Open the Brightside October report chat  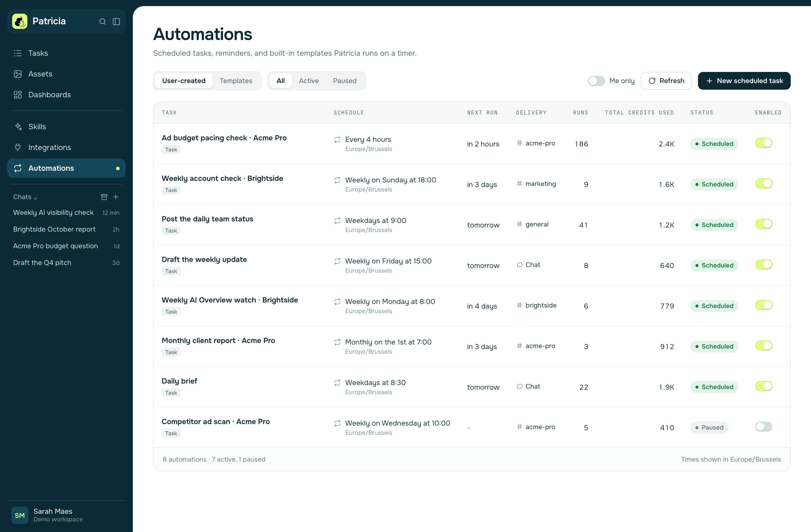[x=66, y=229]
